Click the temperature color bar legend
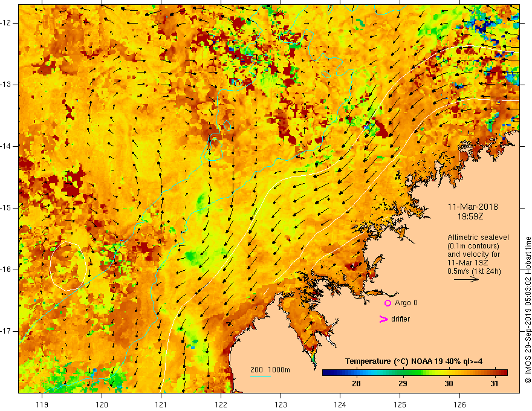 pyautogui.click(x=415, y=373)
